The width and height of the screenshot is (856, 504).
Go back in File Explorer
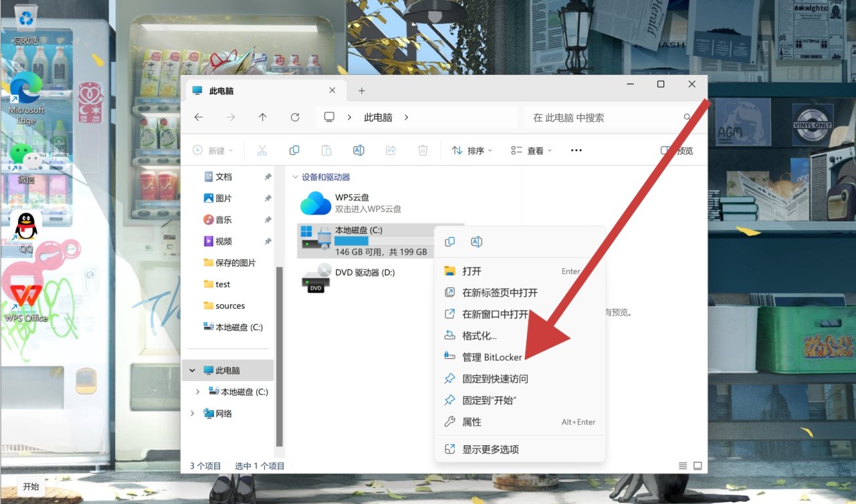pyautogui.click(x=199, y=117)
